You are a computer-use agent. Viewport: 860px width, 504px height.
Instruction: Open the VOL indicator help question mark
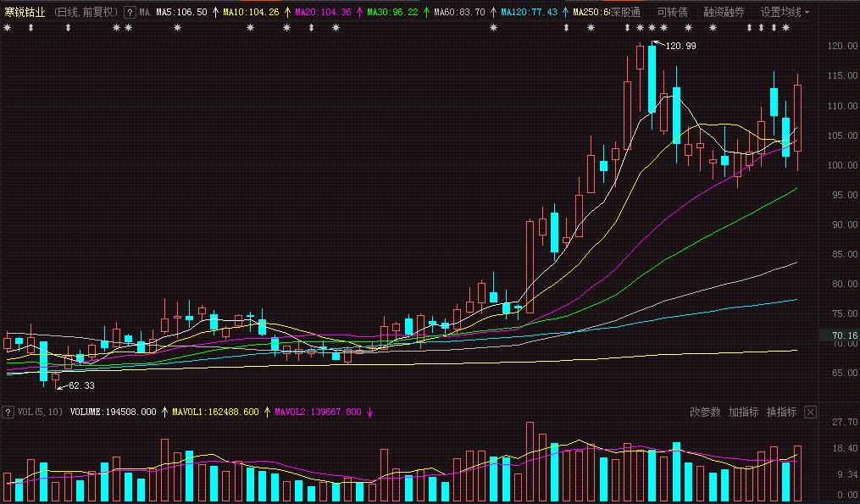point(8,412)
